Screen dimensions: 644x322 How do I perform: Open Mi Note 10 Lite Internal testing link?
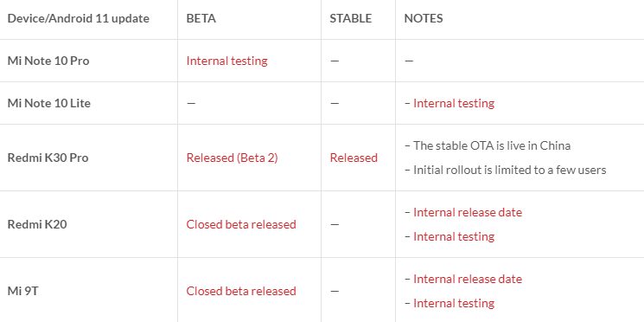click(454, 103)
